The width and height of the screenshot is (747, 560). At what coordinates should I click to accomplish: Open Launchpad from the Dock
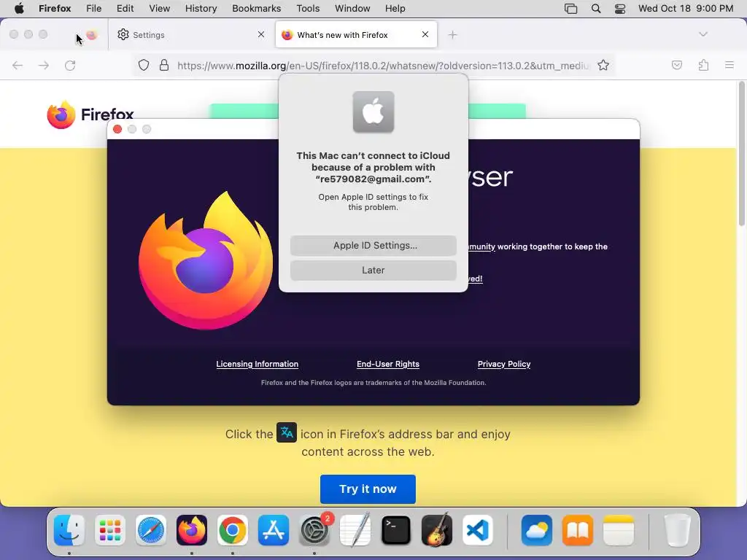(x=110, y=530)
